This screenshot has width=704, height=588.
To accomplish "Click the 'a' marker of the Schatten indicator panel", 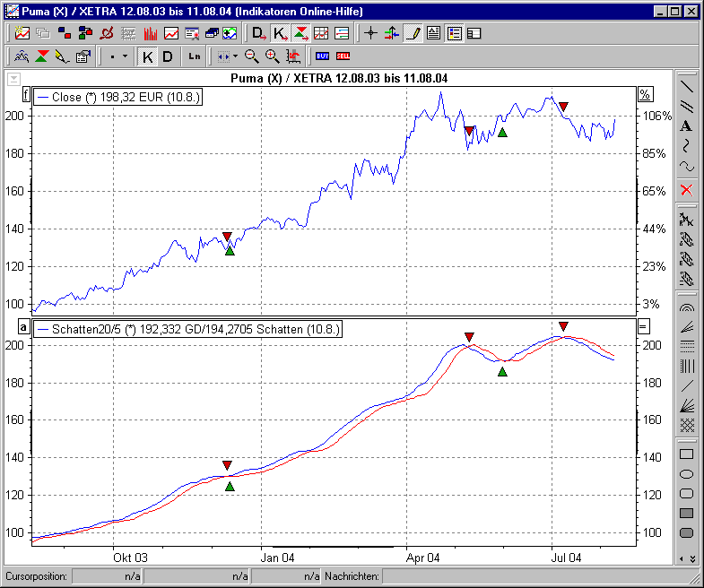I will [x=24, y=328].
